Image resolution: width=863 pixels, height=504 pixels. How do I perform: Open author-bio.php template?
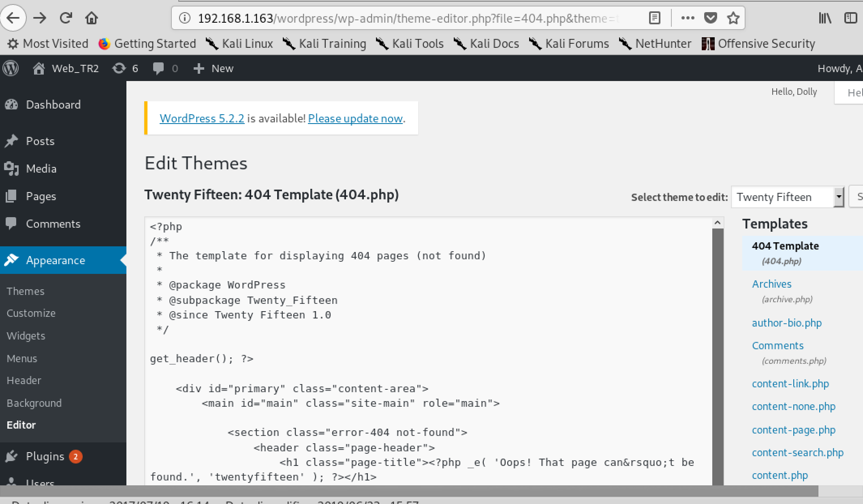pos(787,323)
